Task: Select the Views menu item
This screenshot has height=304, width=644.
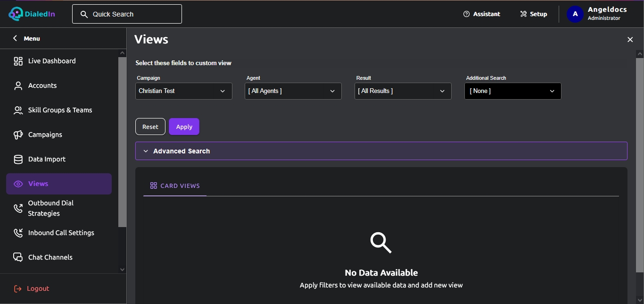Action: [59, 184]
